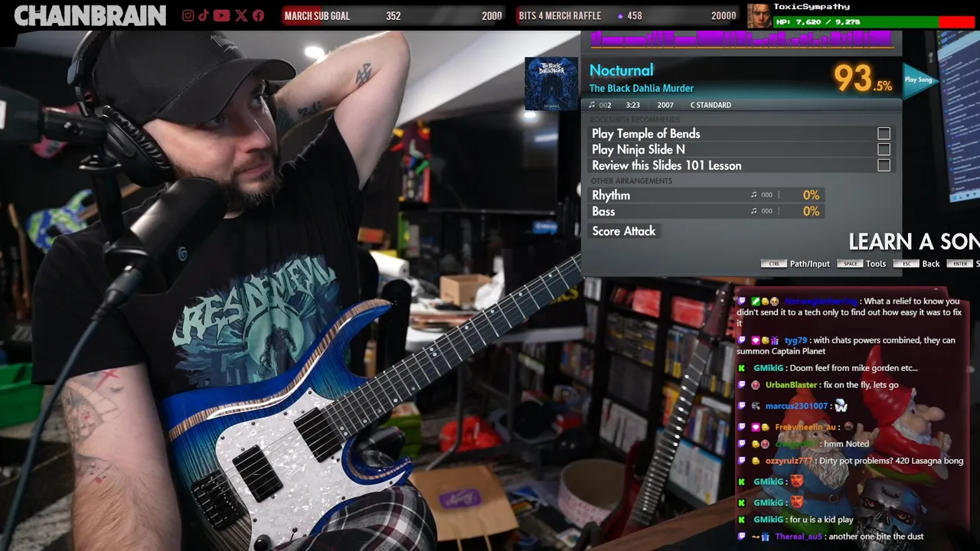
Task: Click the green HP health bar
Action: [855, 22]
